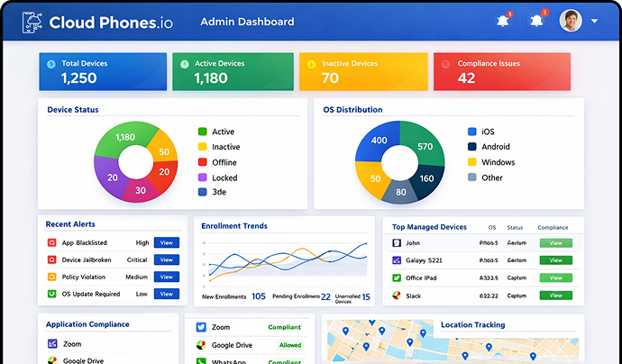Click the OS Update Required green icon
622x364 pixels.
point(51,294)
